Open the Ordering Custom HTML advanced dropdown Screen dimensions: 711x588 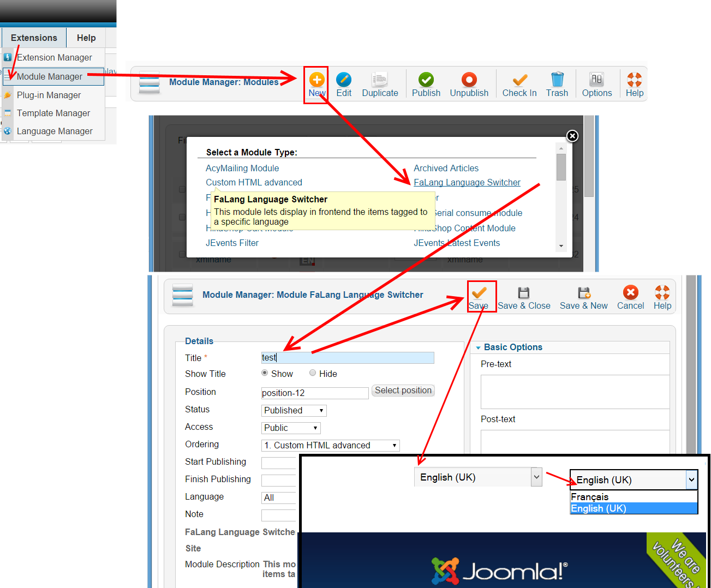(x=331, y=445)
